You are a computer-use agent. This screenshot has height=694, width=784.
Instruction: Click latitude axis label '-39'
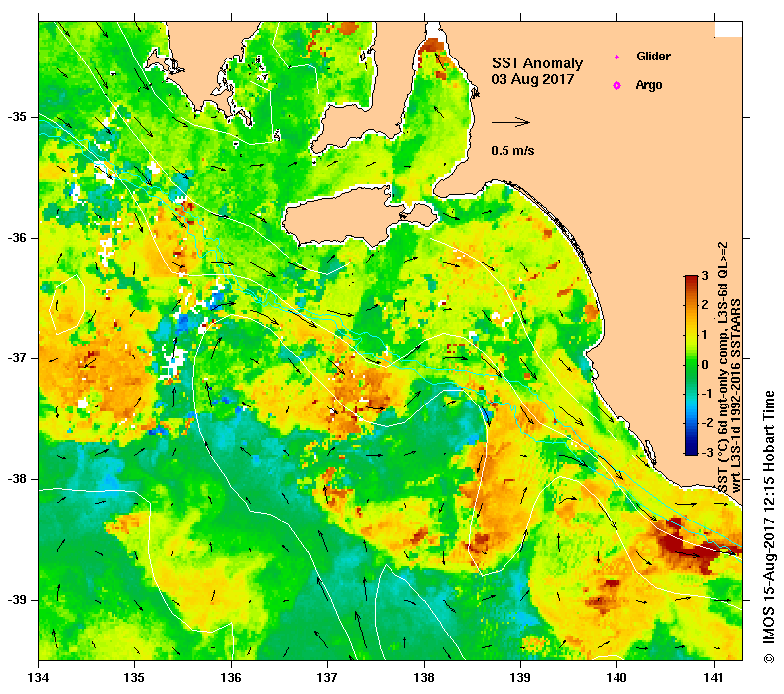point(16,599)
